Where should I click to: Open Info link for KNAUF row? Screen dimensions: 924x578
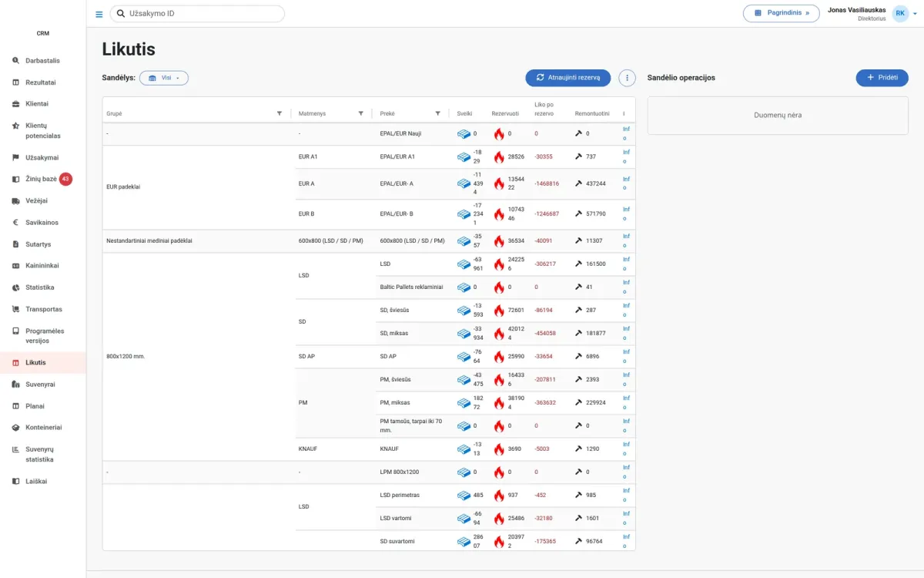tap(626, 449)
